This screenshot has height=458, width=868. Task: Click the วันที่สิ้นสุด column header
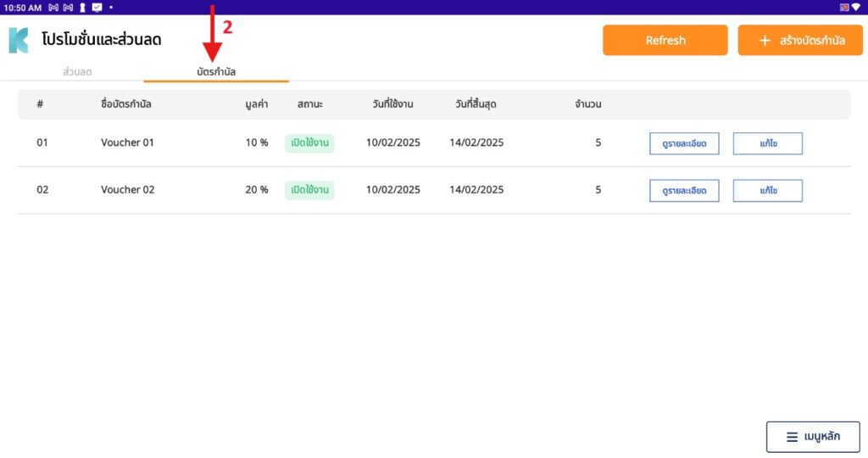point(475,104)
